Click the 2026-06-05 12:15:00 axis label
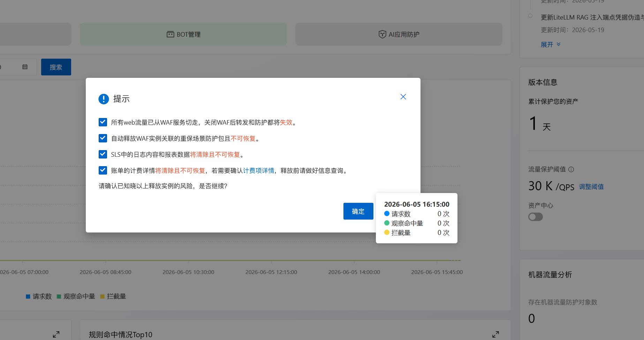This screenshot has height=340, width=644. coord(271,272)
